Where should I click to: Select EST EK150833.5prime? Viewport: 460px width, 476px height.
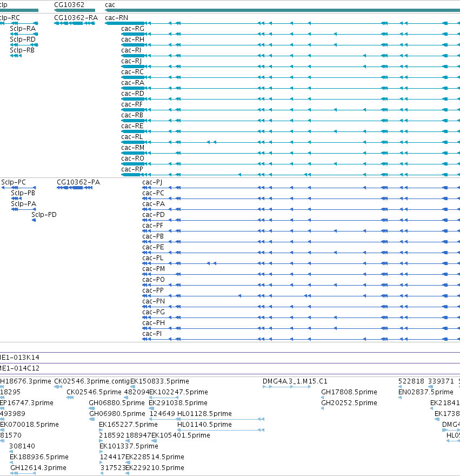159,381
